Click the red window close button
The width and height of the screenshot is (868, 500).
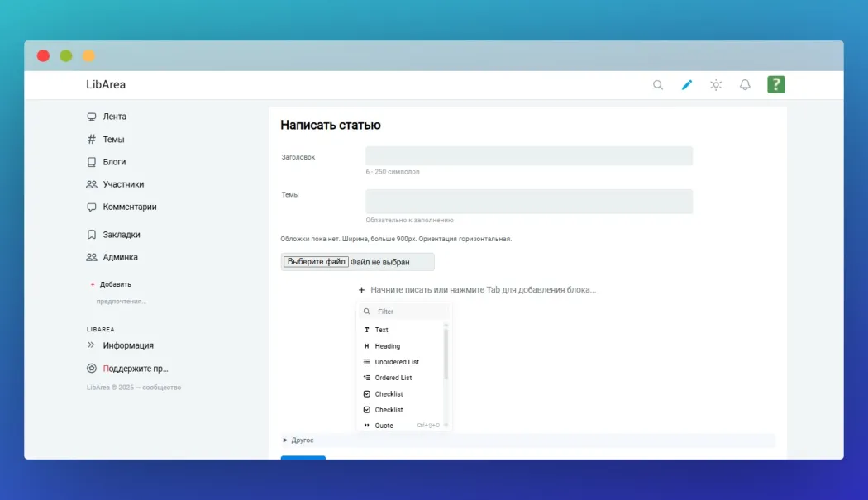tap(43, 55)
